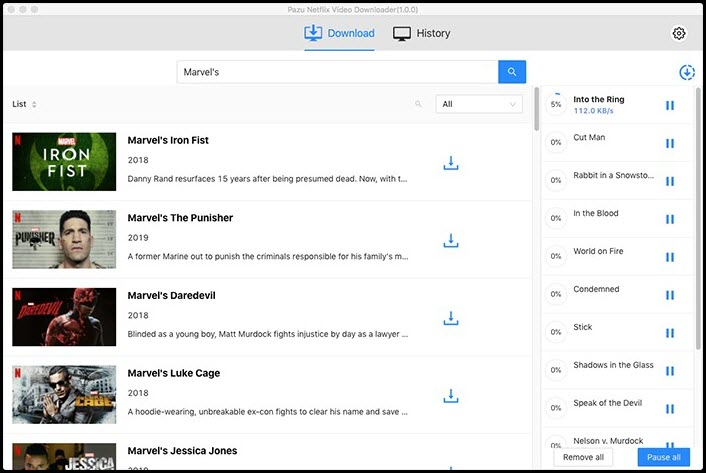
Task: Select the Marvel's Luke Cage title
Action: (x=174, y=373)
